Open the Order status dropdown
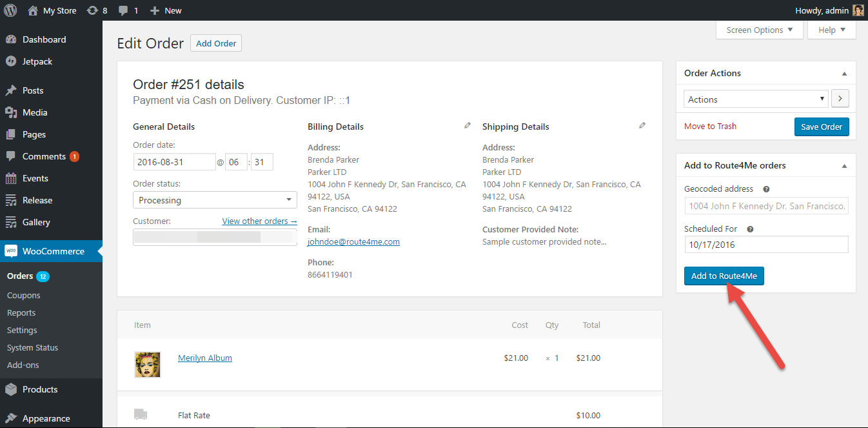 pyautogui.click(x=215, y=200)
